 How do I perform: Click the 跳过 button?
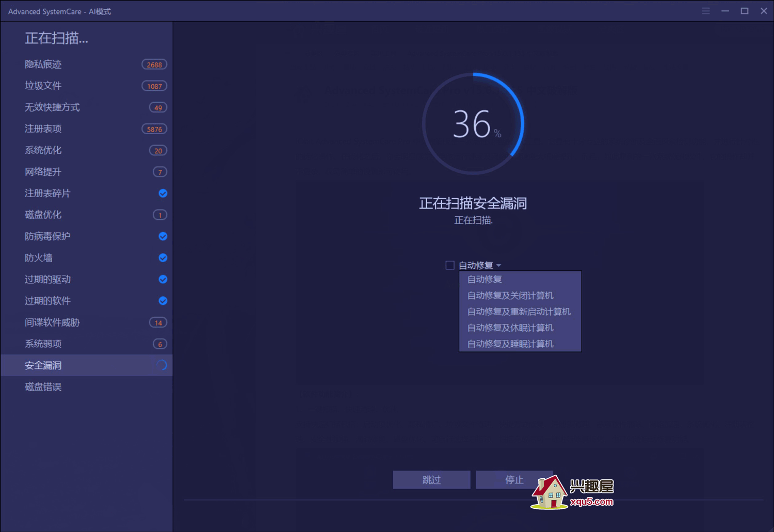tap(431, 480)
